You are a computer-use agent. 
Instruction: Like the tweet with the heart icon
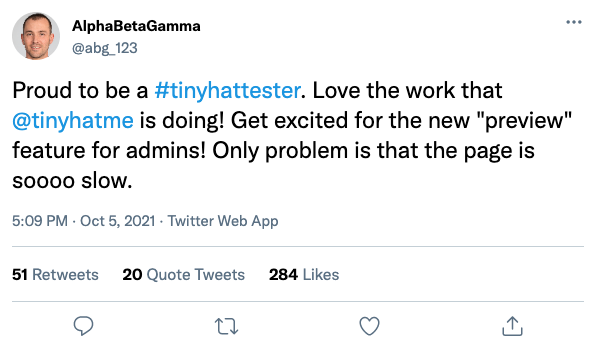click(369, 326)
